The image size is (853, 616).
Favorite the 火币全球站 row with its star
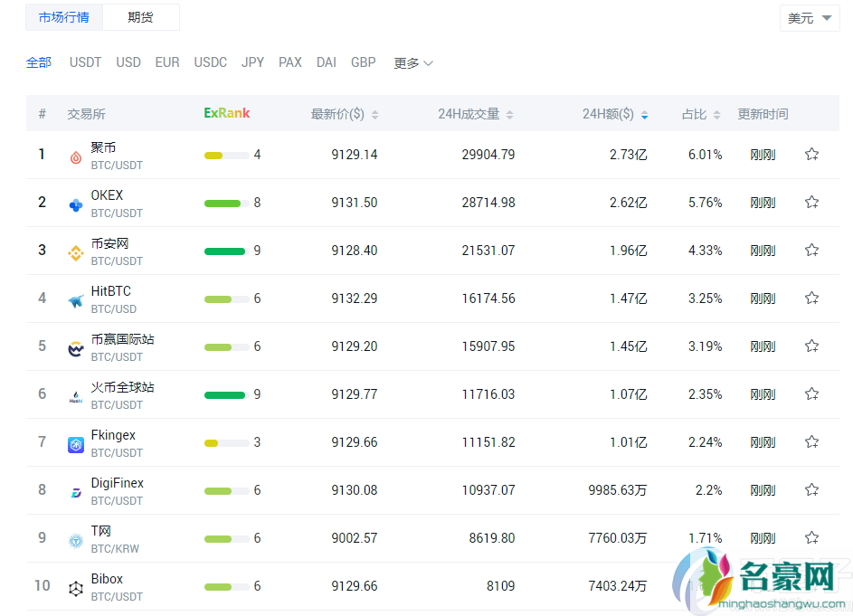[811, 393]
